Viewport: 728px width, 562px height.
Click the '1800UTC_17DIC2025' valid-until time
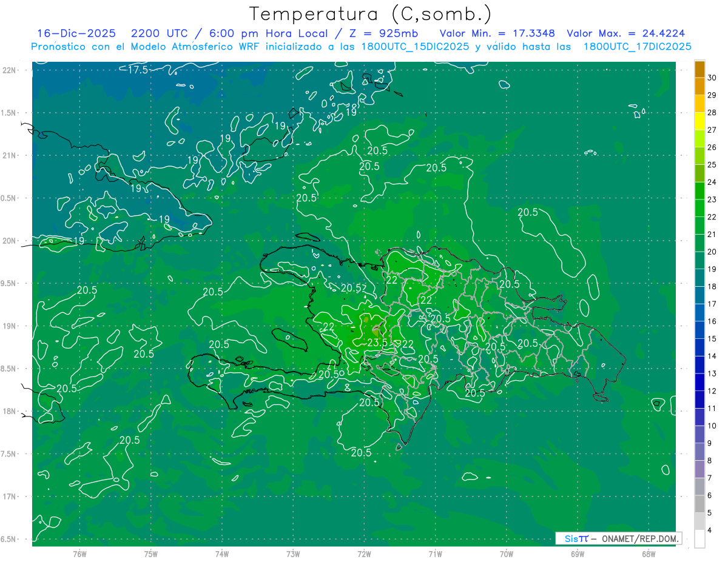tap(637, 47)
